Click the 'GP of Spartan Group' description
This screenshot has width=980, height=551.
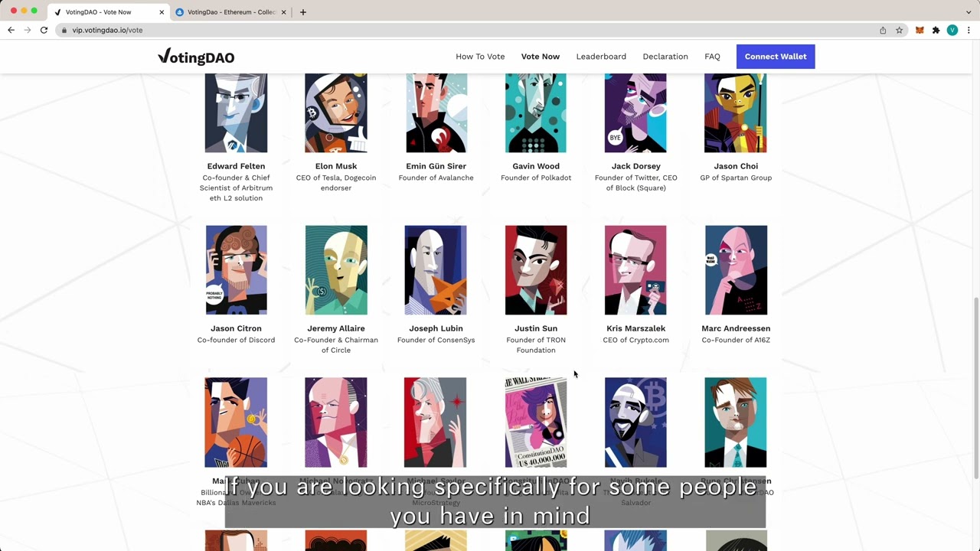pos(736,178)
